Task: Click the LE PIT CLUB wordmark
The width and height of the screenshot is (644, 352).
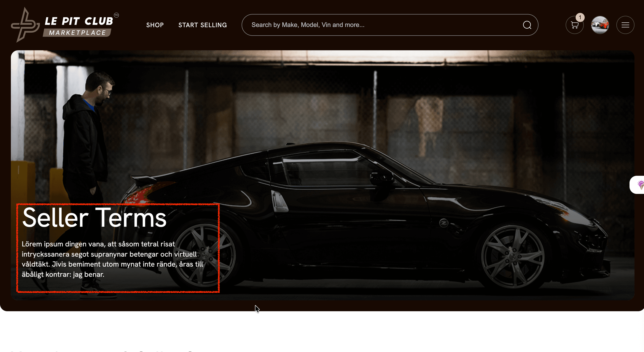Action: point(79,21)
